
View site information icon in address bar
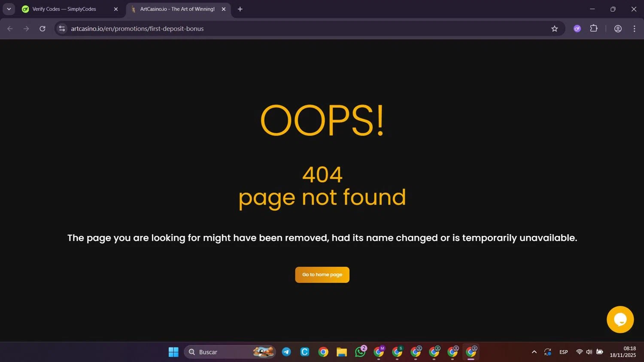(62, 29)
